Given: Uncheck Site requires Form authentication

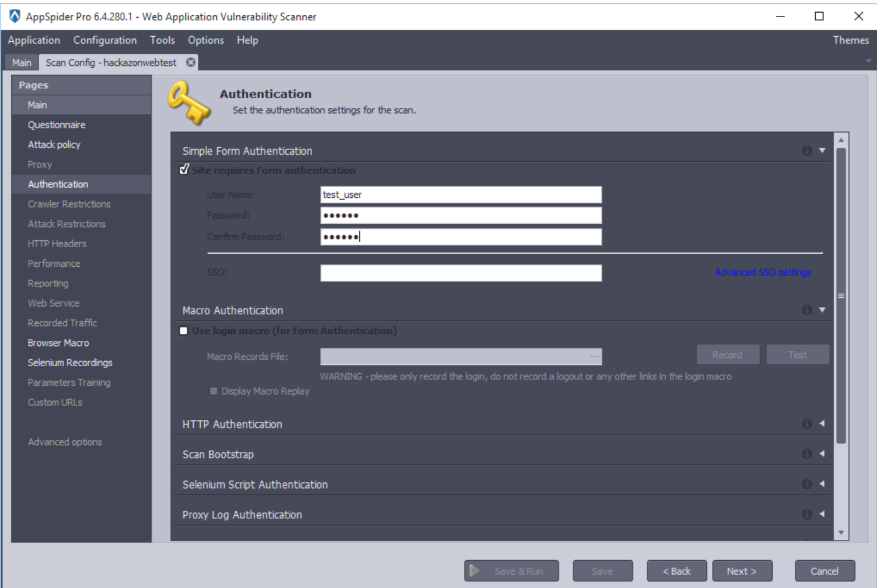Looking at the screenshot, I should pyautogui.click(x=184, y=169).
